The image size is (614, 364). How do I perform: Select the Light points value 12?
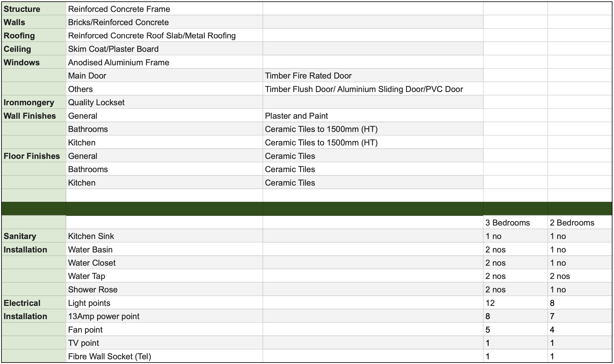(x=490, y=303)
